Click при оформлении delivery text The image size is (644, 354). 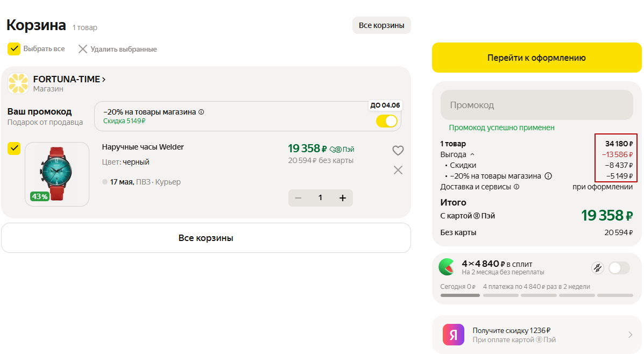(x=603, y=187)
